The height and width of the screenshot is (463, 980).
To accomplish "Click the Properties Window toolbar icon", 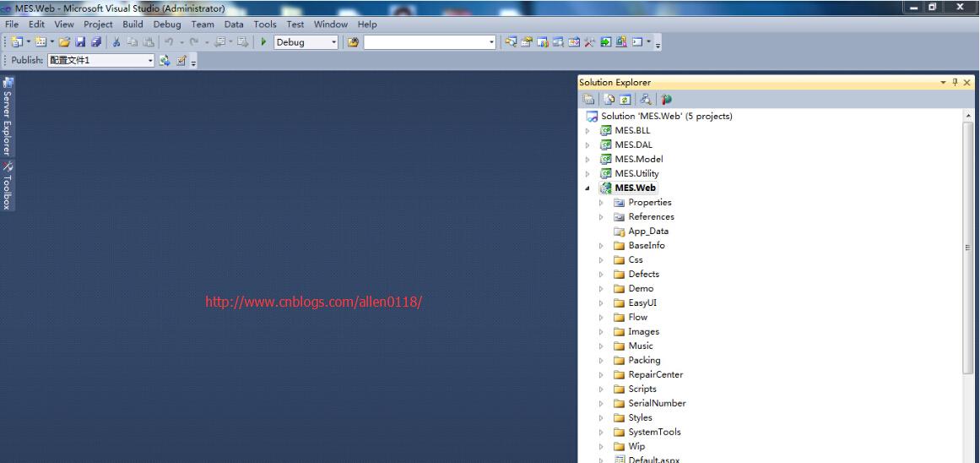I will 526,42.
